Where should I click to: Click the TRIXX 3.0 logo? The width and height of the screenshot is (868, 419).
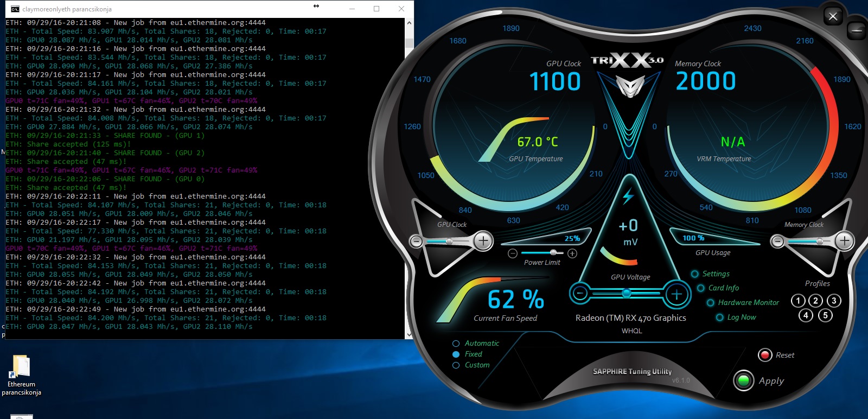click(x=627, y=60)
